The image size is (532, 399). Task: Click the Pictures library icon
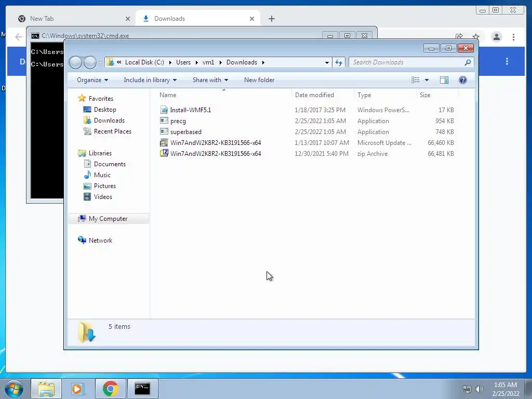click(87, 186)
